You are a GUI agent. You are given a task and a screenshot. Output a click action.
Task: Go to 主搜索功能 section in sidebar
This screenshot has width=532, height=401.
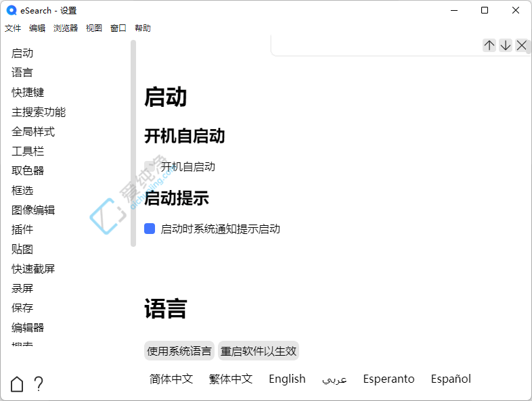(x=39, y=112)
